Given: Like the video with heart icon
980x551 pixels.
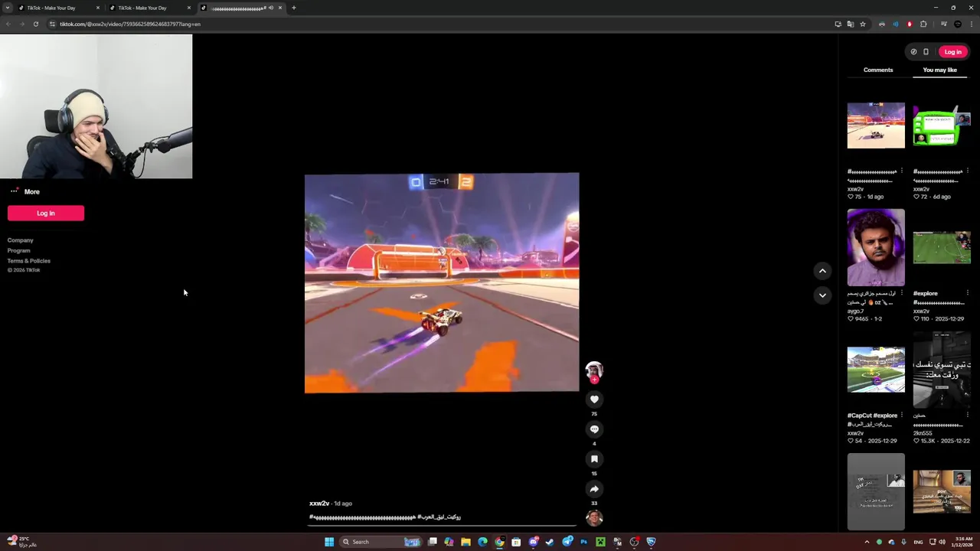Looking at the screenshot, I should [594, 399].
